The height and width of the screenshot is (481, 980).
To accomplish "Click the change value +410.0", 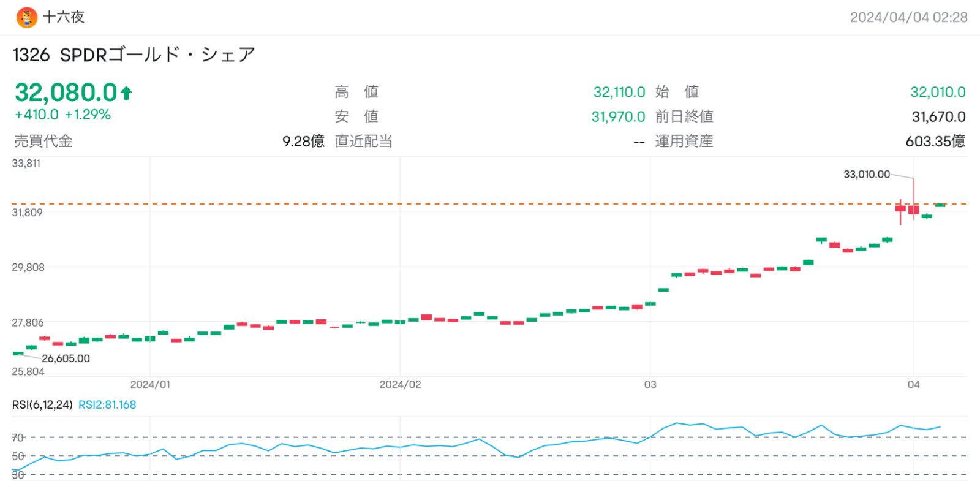I will (x=37, y=115).
